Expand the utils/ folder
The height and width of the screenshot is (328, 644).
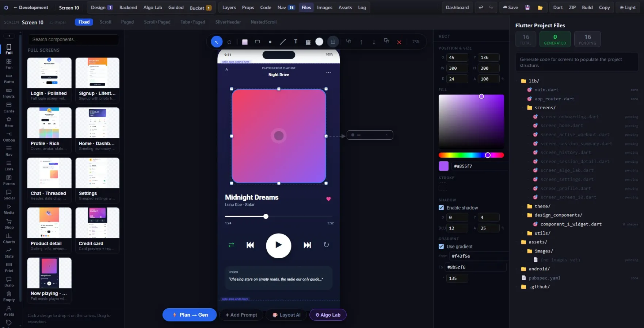coord(538,233)
